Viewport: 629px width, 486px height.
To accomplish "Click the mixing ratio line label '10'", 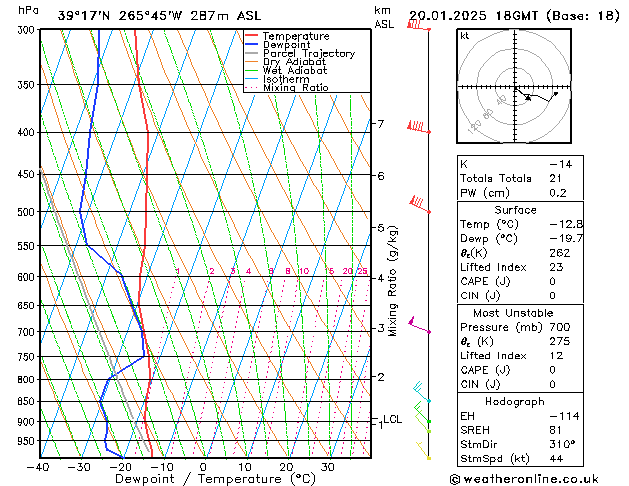I will coord(304,271).
